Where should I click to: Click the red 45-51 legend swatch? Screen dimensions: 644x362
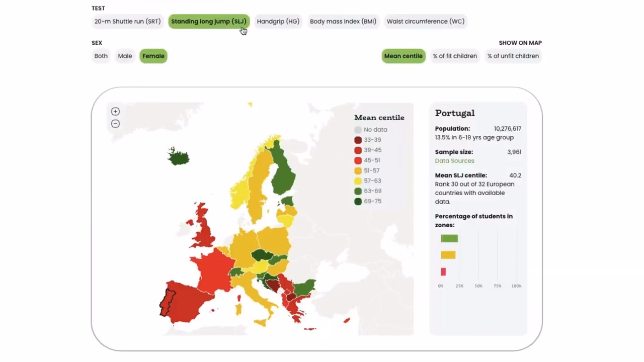click(358, 160)
